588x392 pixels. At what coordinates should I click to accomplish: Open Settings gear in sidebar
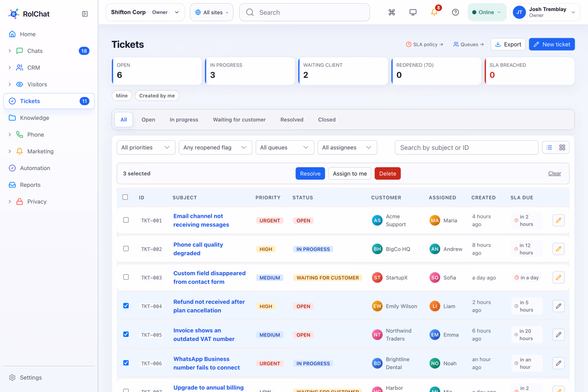click(12, 377)
